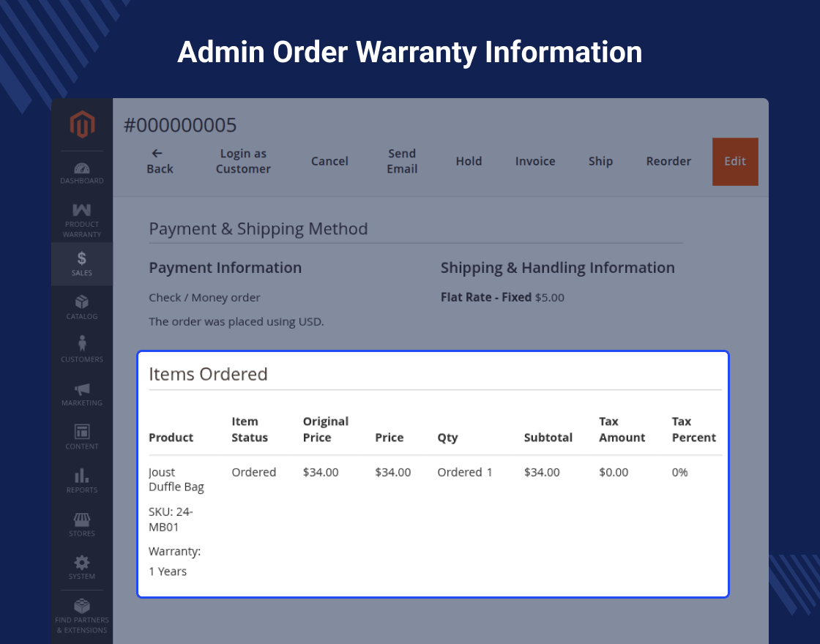Viewport: 820px width, 644px height.
Task: Click the Send Email button
Action: coord(402,161)
